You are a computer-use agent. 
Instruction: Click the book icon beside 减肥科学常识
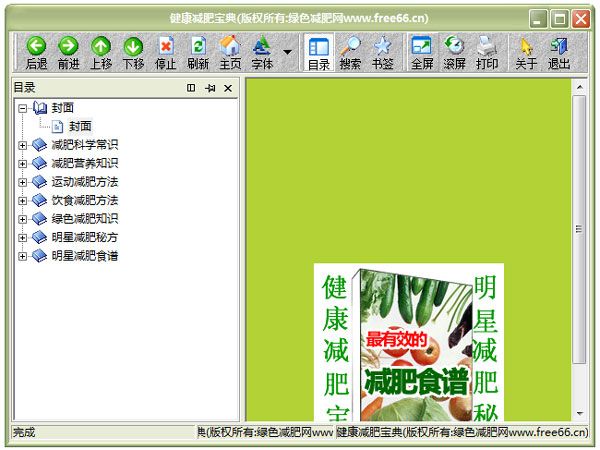pos(39,145)
